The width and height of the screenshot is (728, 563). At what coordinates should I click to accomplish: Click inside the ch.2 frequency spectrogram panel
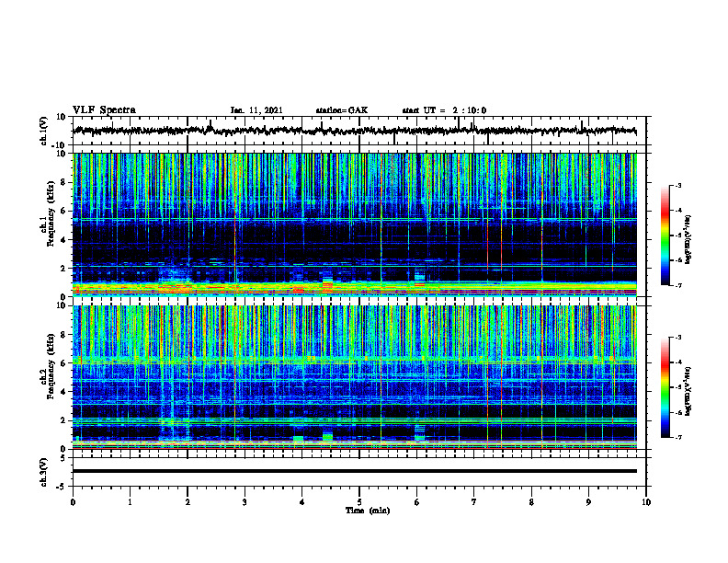click(x=355, y=377)
